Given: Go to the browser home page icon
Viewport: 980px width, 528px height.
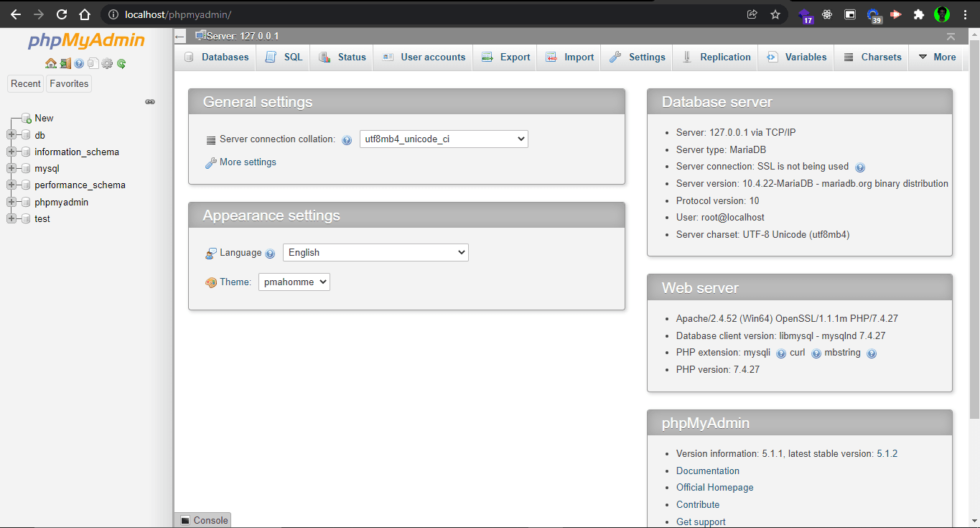Looking at the screenshot, I should 85,14.
